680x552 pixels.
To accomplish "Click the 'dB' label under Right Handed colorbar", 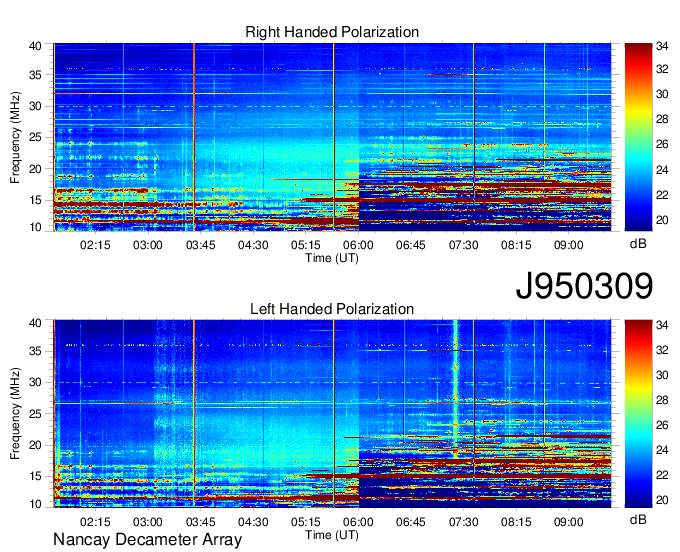I will [638, 244].
